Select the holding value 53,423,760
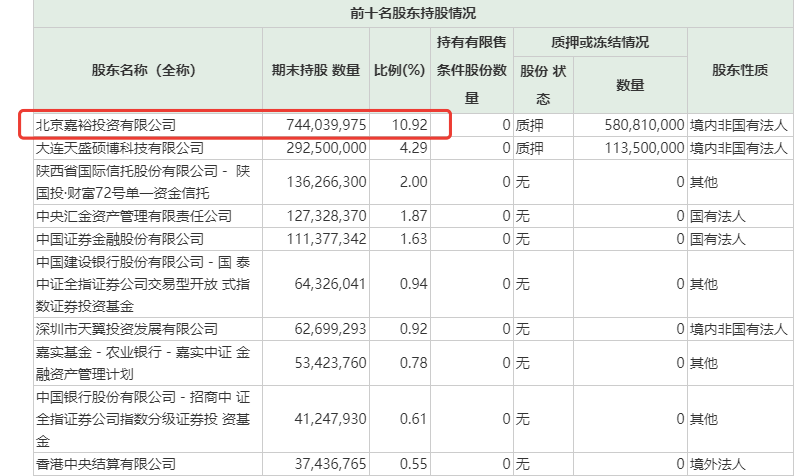811x476 pixels. pyautogui.click(x=330, y=363)
